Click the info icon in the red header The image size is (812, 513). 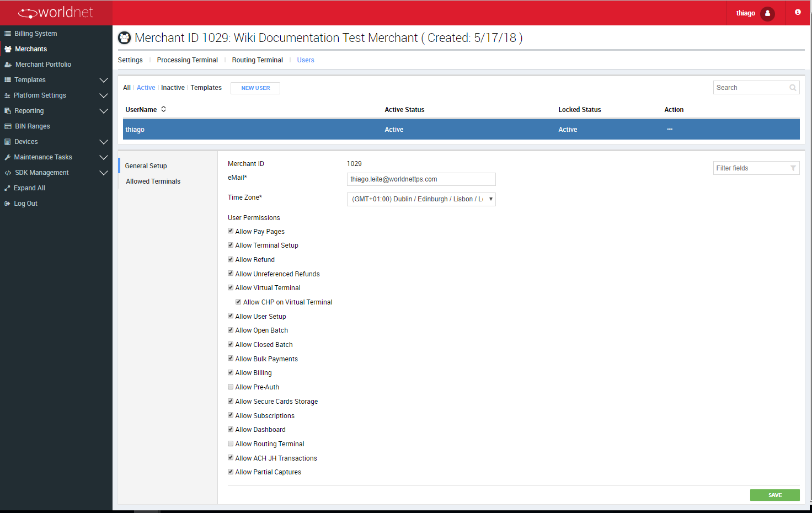pyautogui.click(x=798, y=12)
